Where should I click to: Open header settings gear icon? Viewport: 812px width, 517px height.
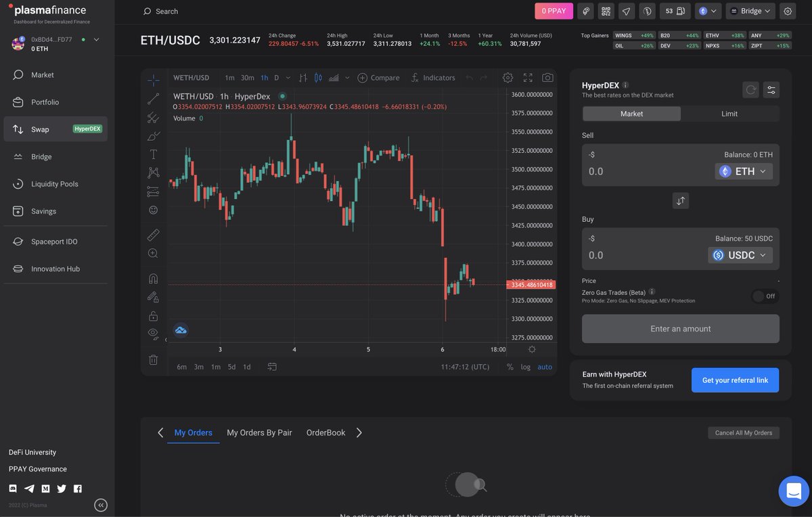click(x=787, y=11)
